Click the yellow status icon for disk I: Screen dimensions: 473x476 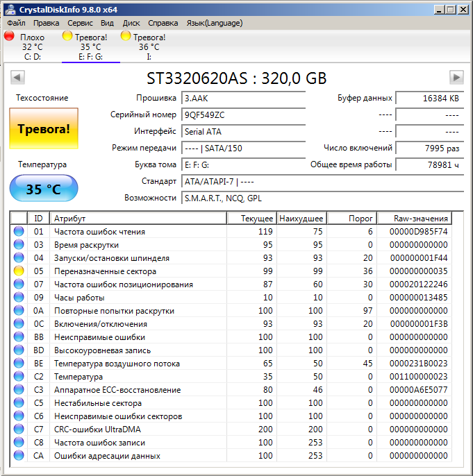[x=126, y=37]
